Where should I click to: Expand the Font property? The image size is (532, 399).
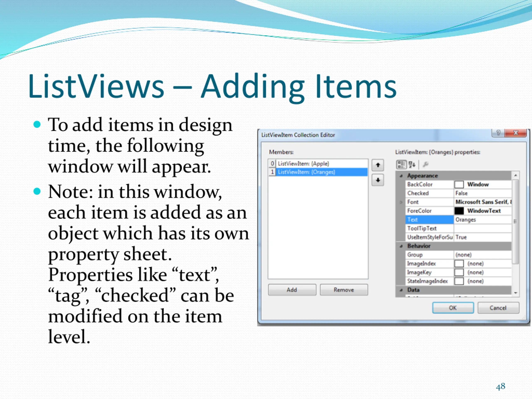pyautogui.click(x=401, y=202)
